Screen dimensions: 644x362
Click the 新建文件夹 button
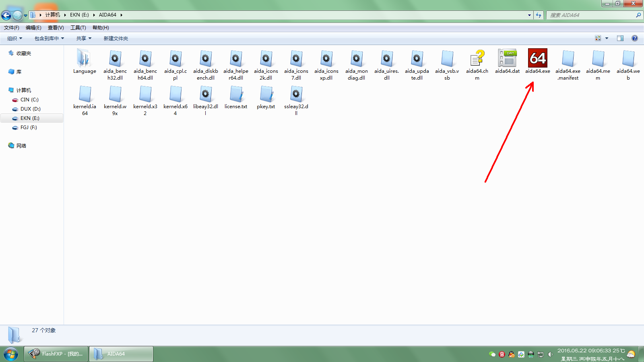pos(116,38)
